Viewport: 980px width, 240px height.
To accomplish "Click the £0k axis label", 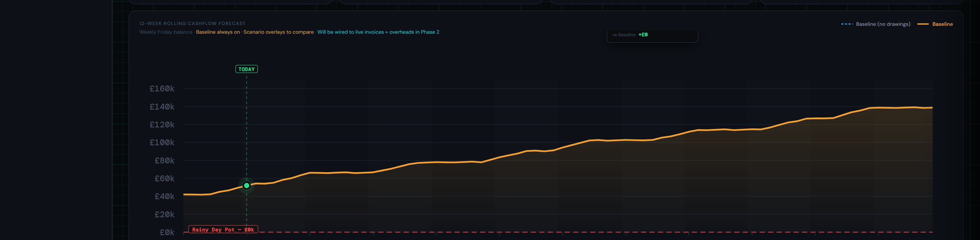I will (x=167, y=232).
